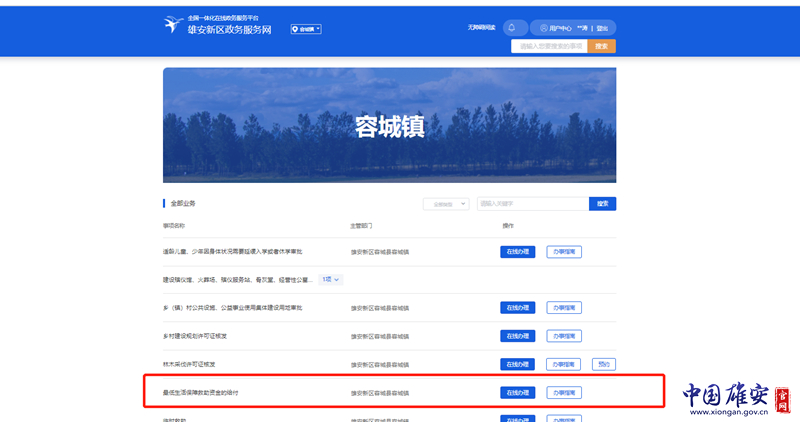Expand the 全部地区 filter dropdown

coord(445,204)
